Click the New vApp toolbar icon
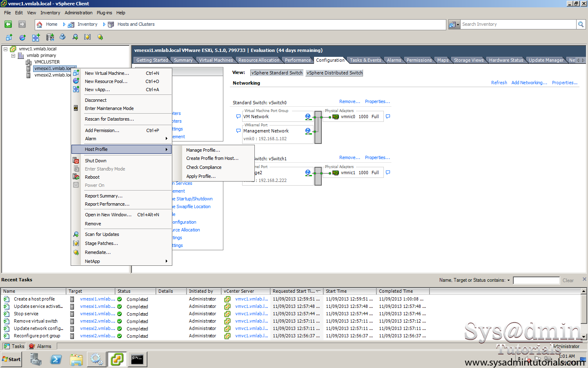This screenshot has width=588, height=368. point(36,37)
